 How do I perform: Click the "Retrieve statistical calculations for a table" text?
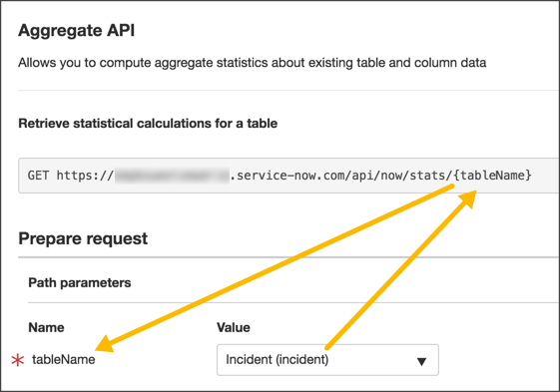(x=148, y=123)
